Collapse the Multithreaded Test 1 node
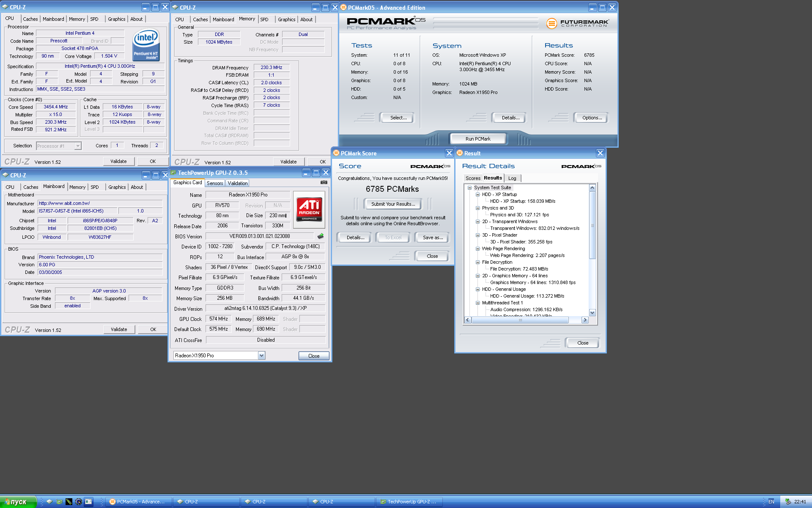This screenshot has height=508, width=812. [477, 303]
